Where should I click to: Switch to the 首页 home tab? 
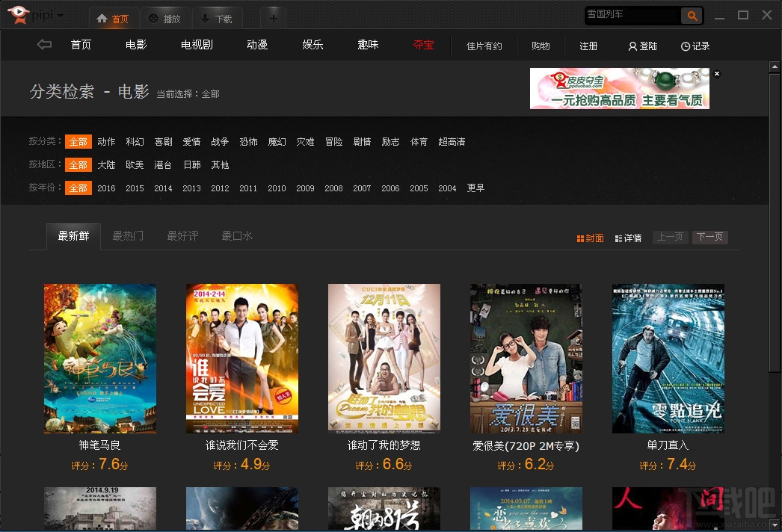point(114,19)
